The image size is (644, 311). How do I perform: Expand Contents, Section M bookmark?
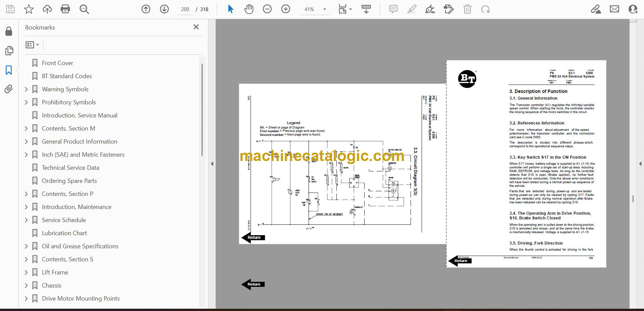pyautogui.click(x=26, y=128)
